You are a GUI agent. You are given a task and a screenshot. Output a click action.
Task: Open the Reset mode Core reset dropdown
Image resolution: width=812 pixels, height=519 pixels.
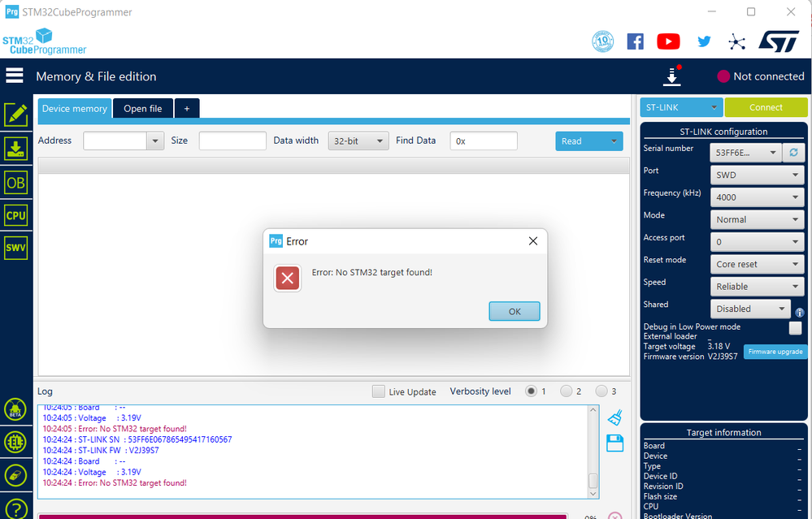(757, 264)
